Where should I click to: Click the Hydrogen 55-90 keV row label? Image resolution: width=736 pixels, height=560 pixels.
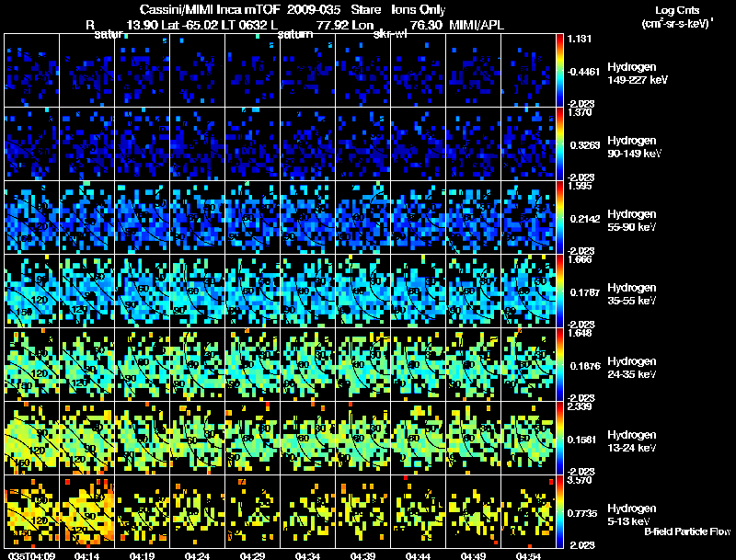pyautogui.click(x=632, y=221)
